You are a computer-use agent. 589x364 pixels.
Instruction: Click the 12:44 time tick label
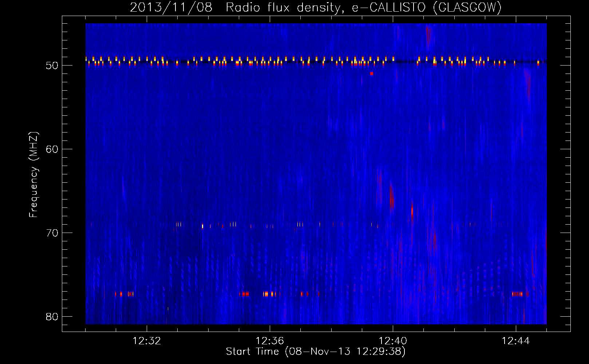pos(516,341)
